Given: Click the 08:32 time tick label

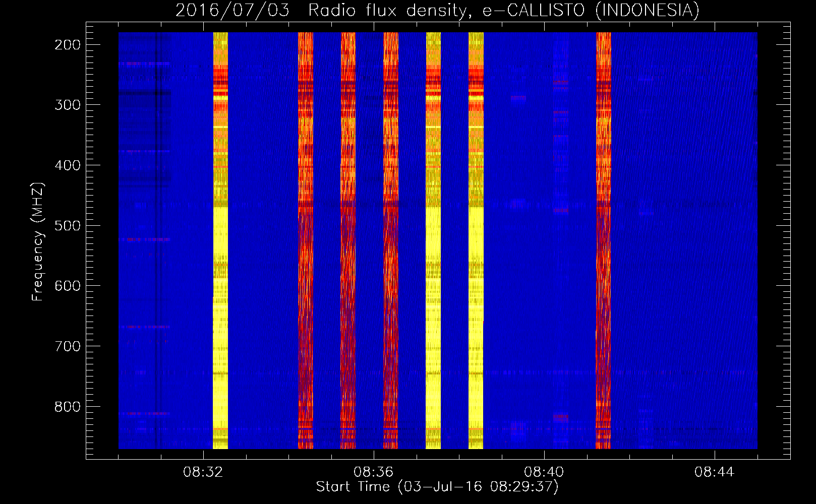Looking at the screenshot, I should tap(203, 472).
